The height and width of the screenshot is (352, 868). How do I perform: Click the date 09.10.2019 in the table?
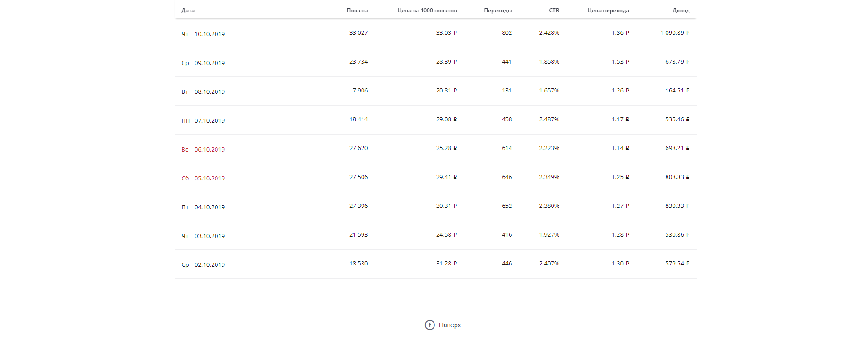tap(210, 63)
